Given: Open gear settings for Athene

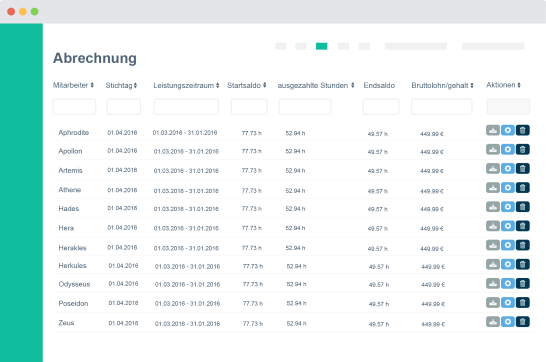Looking at the screenshot, I should (508, 188).
